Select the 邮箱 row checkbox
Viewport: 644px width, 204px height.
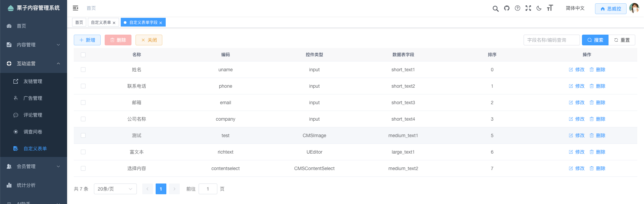click(x=83, y=103)
